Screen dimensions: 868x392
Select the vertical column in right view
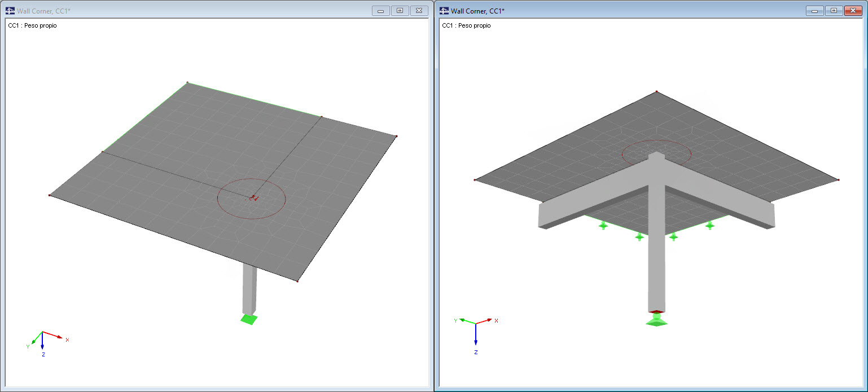pyautogui.click(x=656, y=237)
